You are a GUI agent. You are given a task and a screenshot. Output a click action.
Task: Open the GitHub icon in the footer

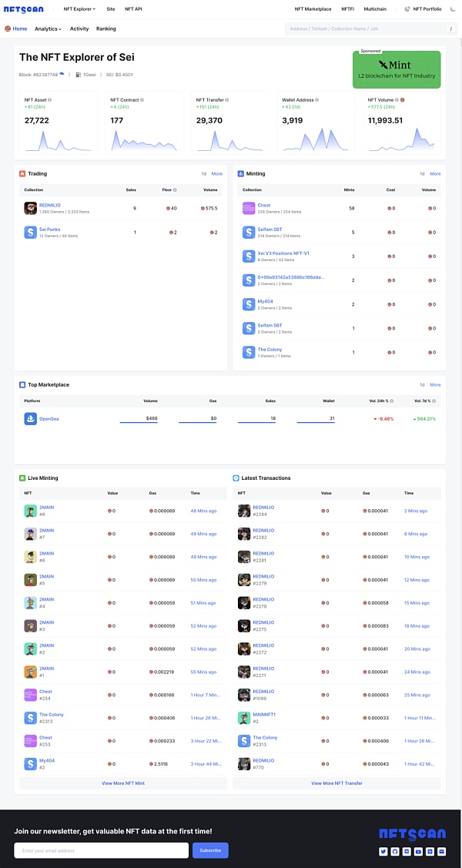point(394,851)
